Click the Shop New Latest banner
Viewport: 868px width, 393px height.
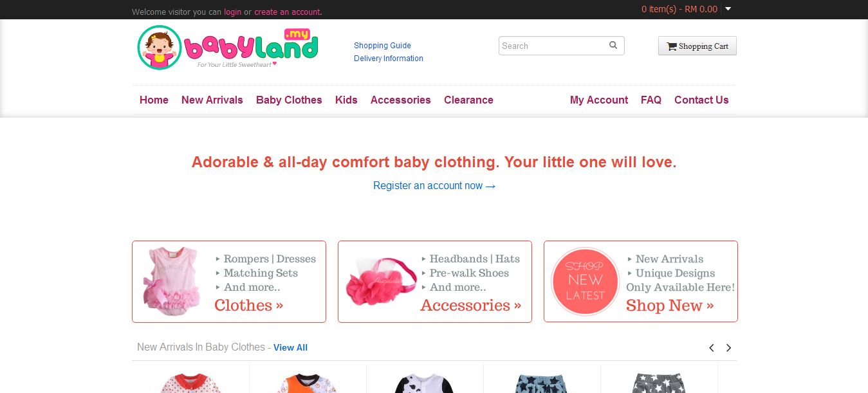(x=641, y=282)
